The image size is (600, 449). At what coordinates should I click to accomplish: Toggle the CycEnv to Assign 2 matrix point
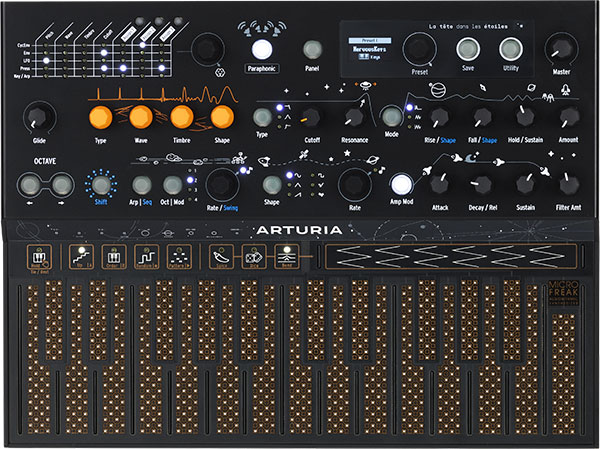pyautogui.click(x=142, y=45)
